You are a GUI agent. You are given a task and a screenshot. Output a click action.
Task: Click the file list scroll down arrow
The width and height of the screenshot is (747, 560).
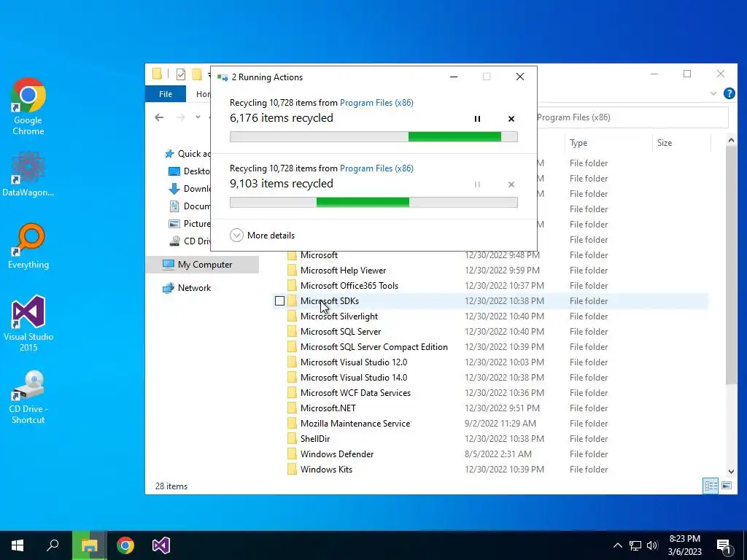click(x=731, y=472)
